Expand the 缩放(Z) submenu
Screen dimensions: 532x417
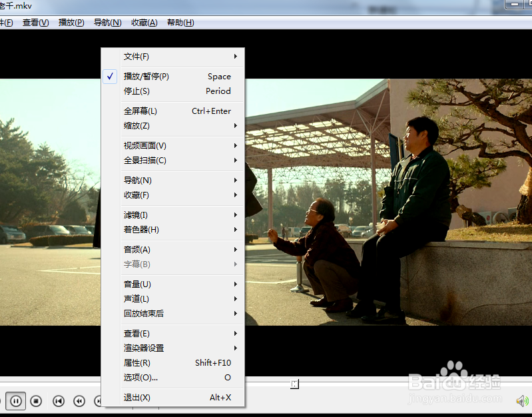173,126
